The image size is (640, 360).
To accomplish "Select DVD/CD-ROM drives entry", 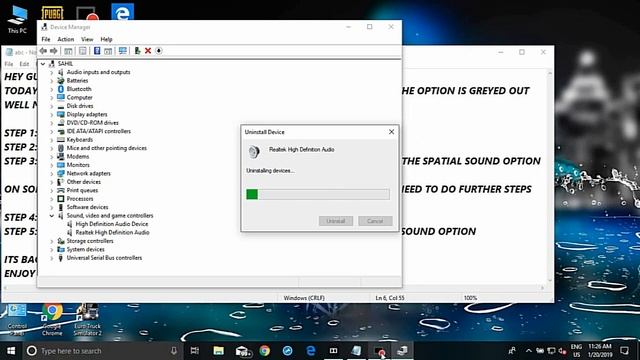I will 92,123.
